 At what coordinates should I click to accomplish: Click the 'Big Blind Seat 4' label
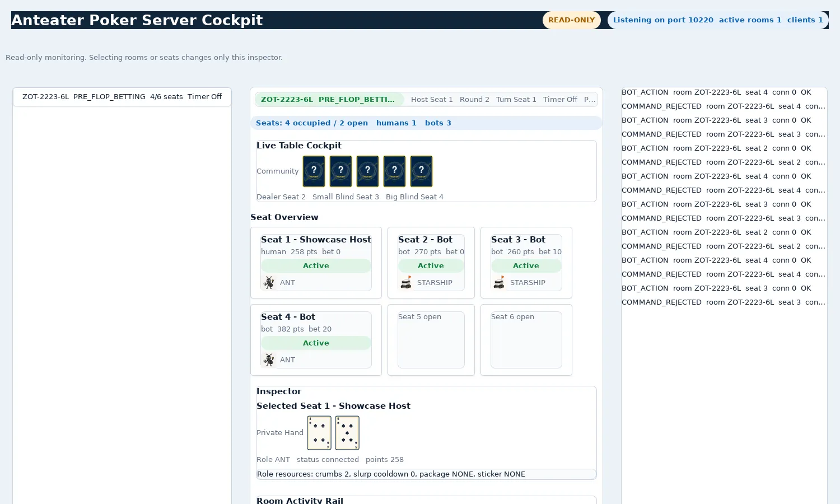click(x=414, y=197)
